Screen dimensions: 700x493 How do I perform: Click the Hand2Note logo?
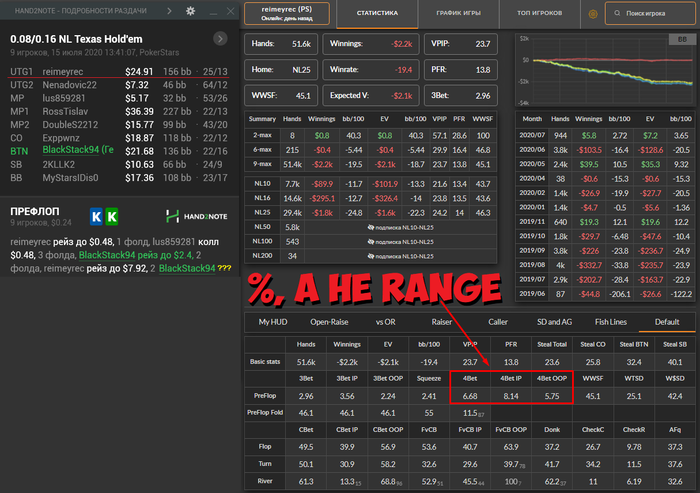tap(196, 217)
